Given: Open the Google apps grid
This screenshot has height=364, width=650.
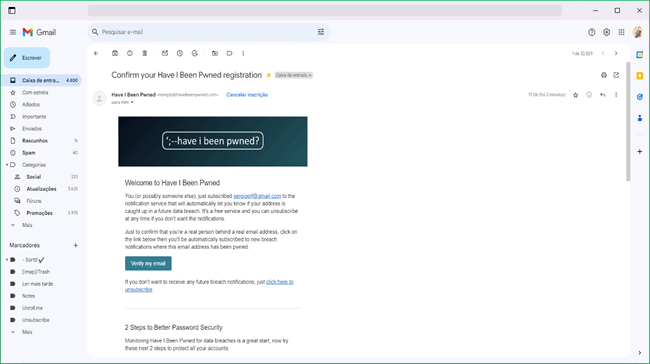Looking at the screenshot, I should click(x=621, y=32).
